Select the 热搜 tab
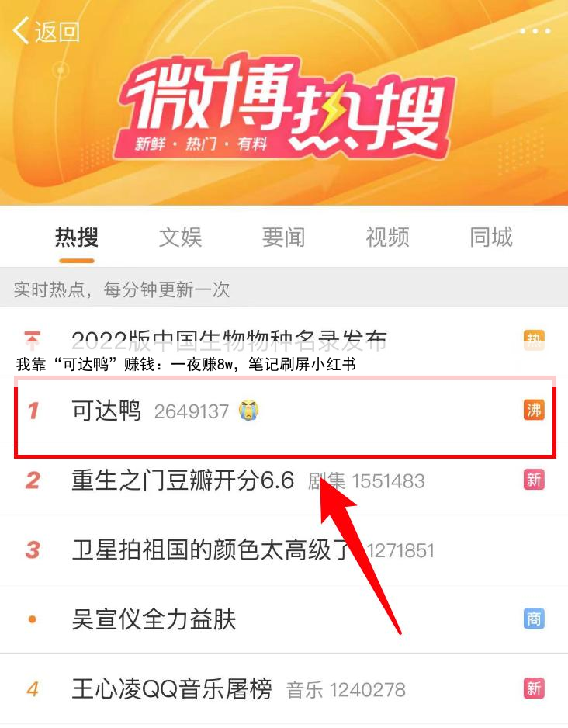The height and width of the screenshot is (728, 568). (77, 237)
